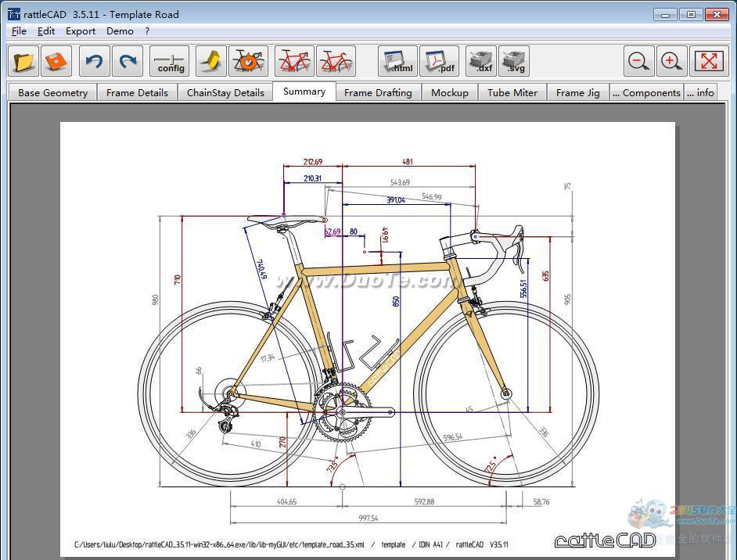Switch to the Mockup tab
737x560 pixels.
pos(450,92)
